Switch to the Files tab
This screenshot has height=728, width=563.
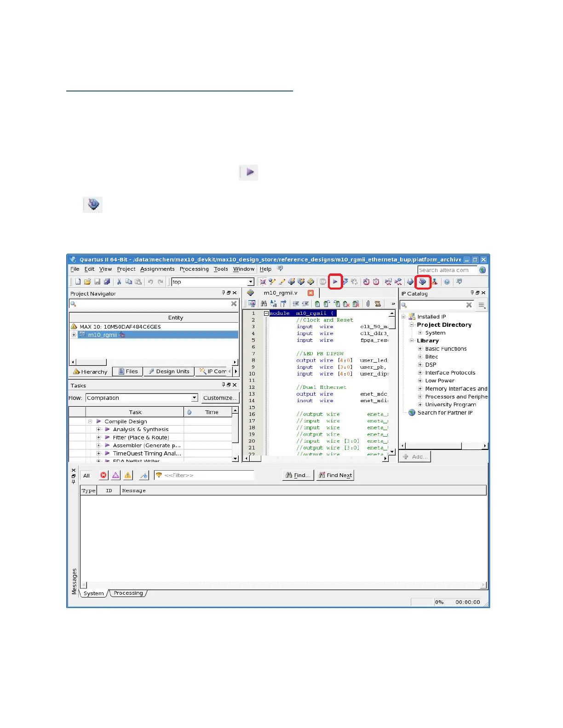point(128,371)
